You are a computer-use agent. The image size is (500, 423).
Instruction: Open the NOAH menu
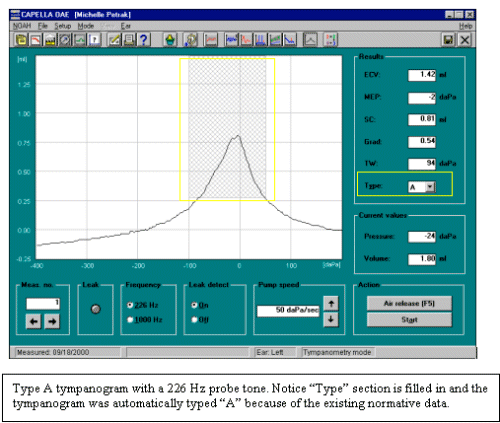[22, 26]
